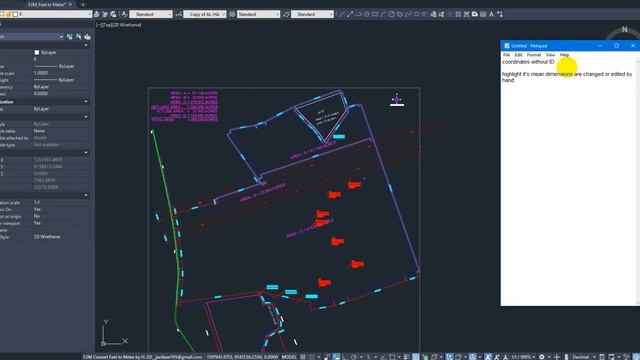
Task: Click the ViewCube N compass label
Action: click(x=624, y=30)
